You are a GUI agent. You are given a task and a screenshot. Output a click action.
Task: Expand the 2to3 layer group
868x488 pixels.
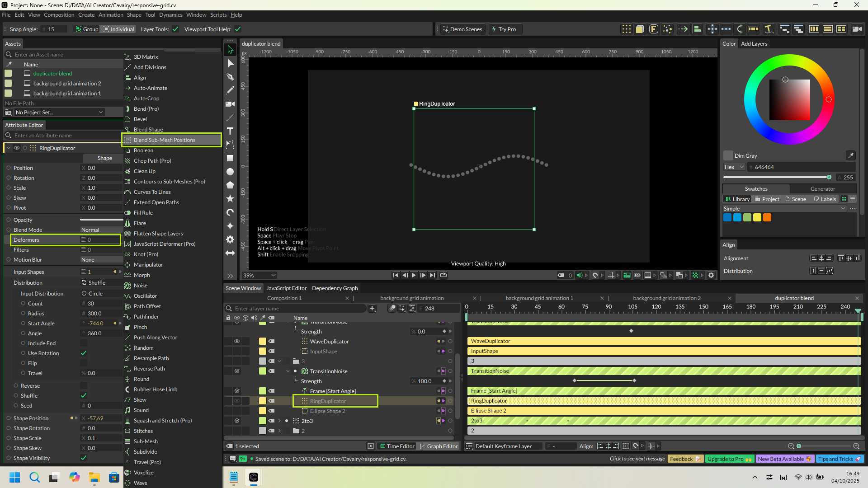[279, 421]
